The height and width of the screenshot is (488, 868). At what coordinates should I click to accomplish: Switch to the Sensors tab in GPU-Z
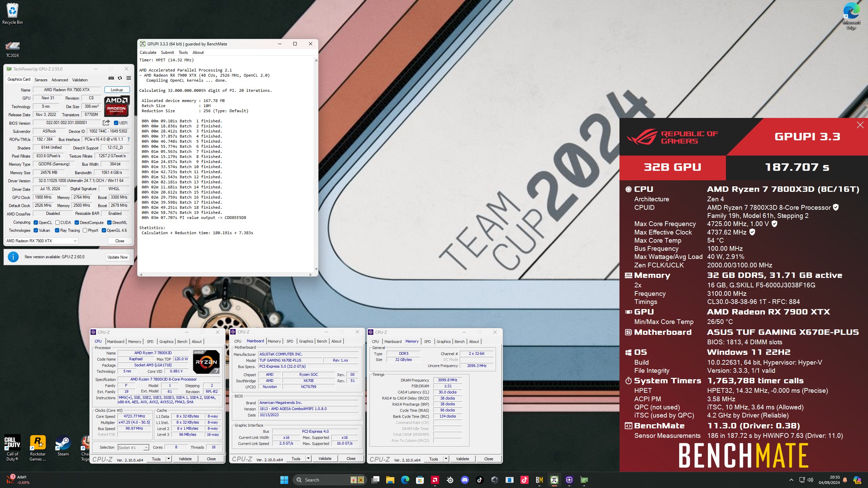(41, 80)
